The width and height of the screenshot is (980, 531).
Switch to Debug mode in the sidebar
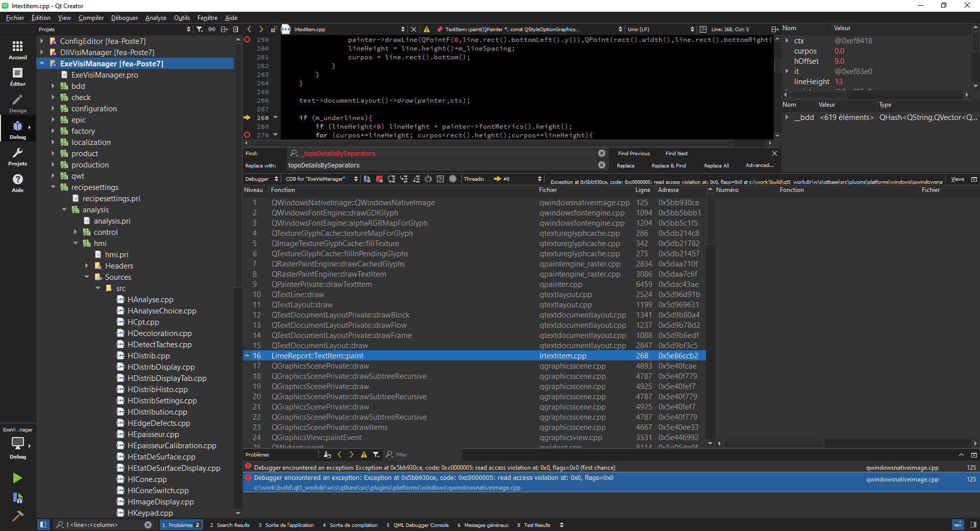17,130
